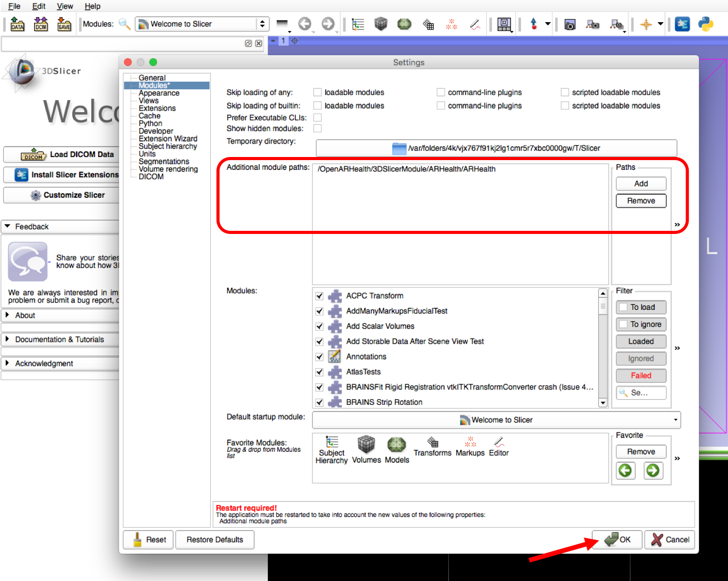
Task: Click Cancel in Settings dialog
Action: 670,540
